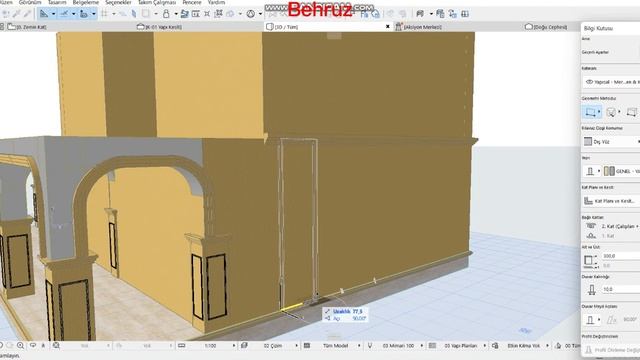Open the Görünüm menu
This screenshot has width=640, height=360.
coord(30,2)
